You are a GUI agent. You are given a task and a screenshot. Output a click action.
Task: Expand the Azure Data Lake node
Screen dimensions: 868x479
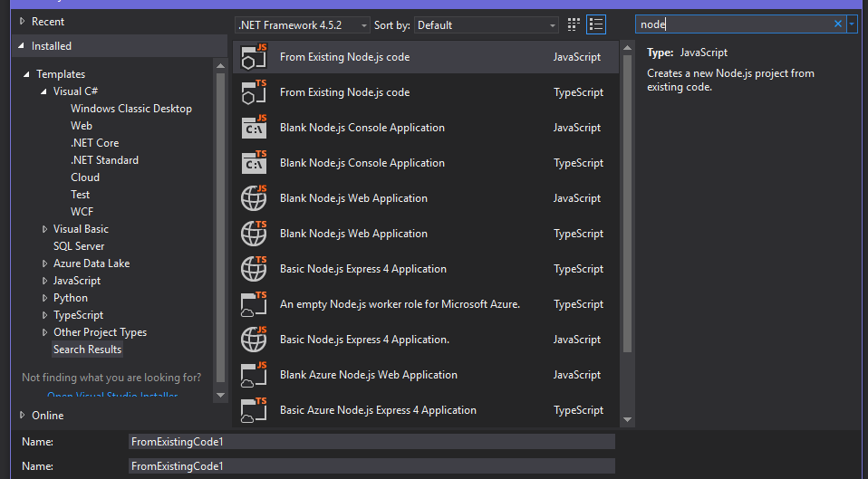click(x=44, y=263)
